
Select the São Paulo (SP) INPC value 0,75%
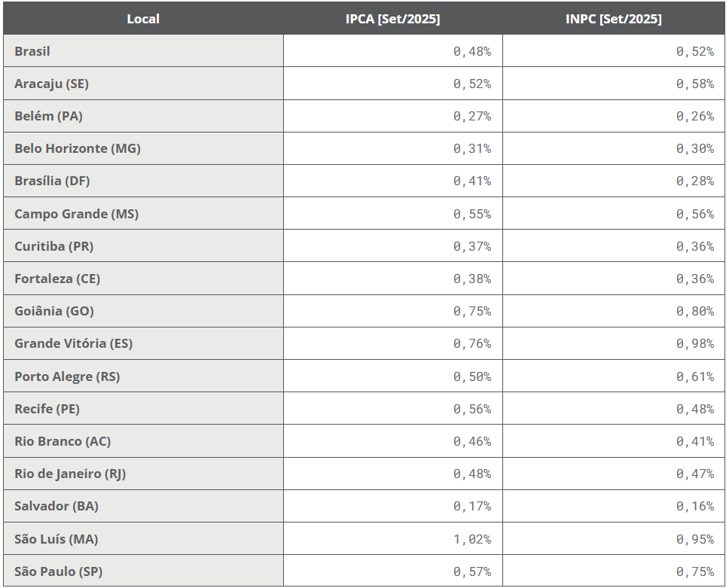(x=694, y=571)
